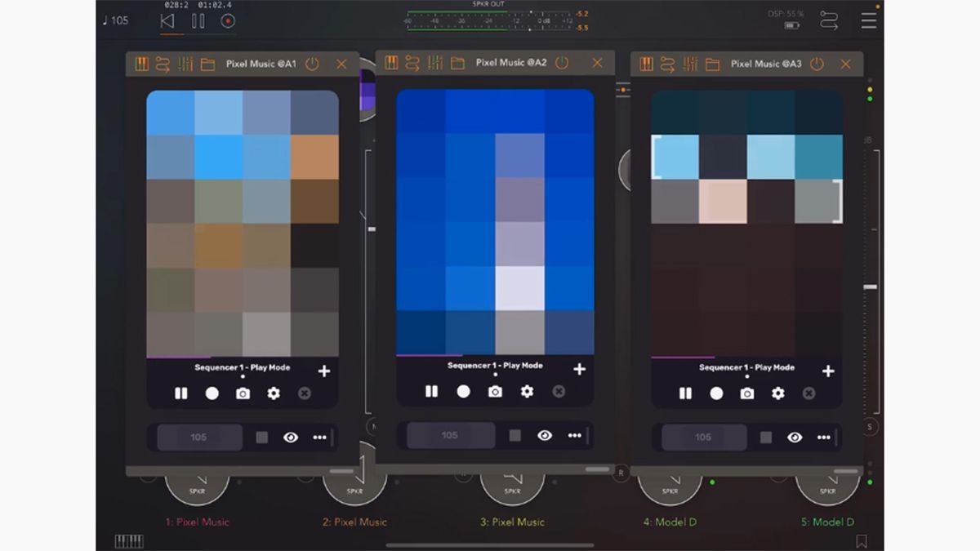Add a new sequencer with the plus button

tap(324, 369)
